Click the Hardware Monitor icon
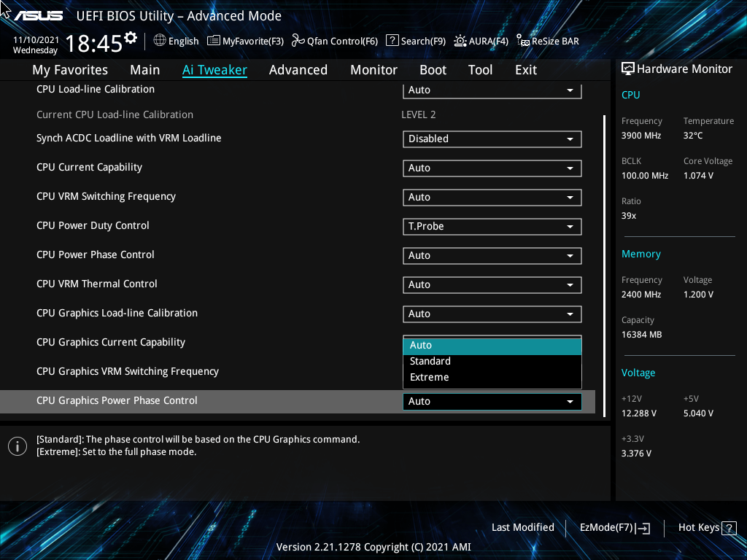747x560 pixels. tap(628, 69)
